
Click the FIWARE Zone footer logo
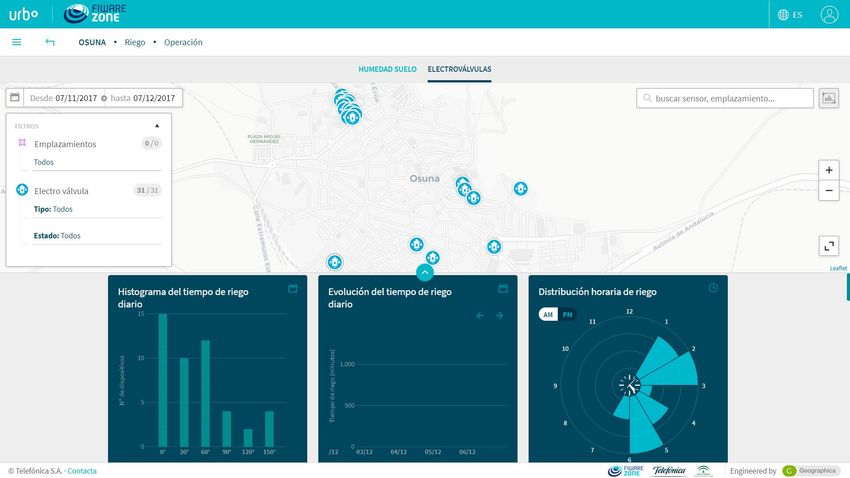[x=626, y=471]
